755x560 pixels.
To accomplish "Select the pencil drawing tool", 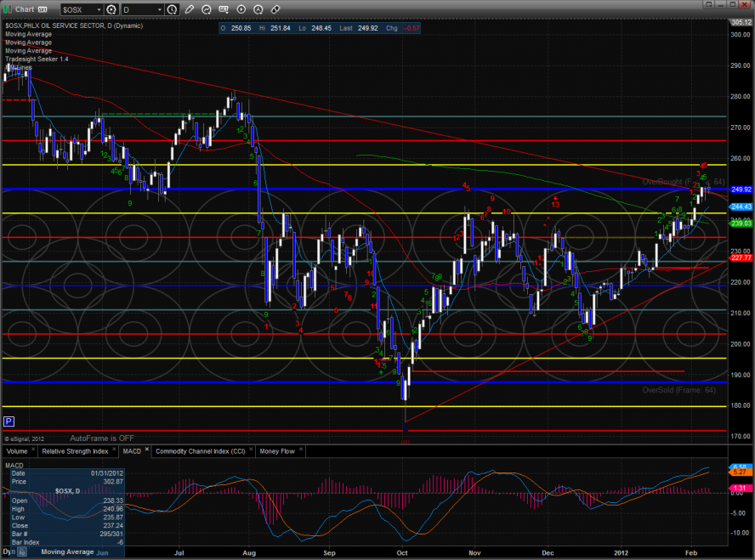I will tap(190, 9).
